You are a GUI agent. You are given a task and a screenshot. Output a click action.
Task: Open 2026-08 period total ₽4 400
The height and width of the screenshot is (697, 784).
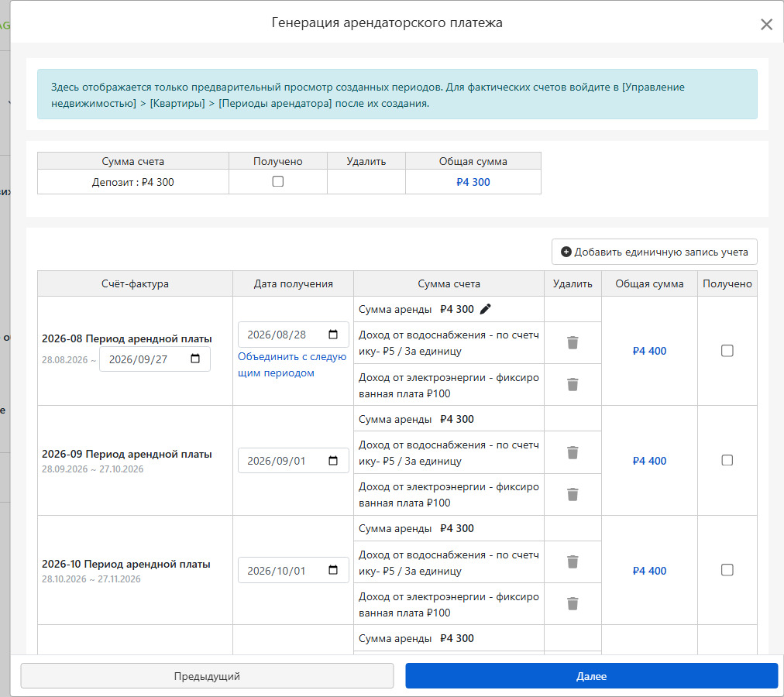coord(649,351)
